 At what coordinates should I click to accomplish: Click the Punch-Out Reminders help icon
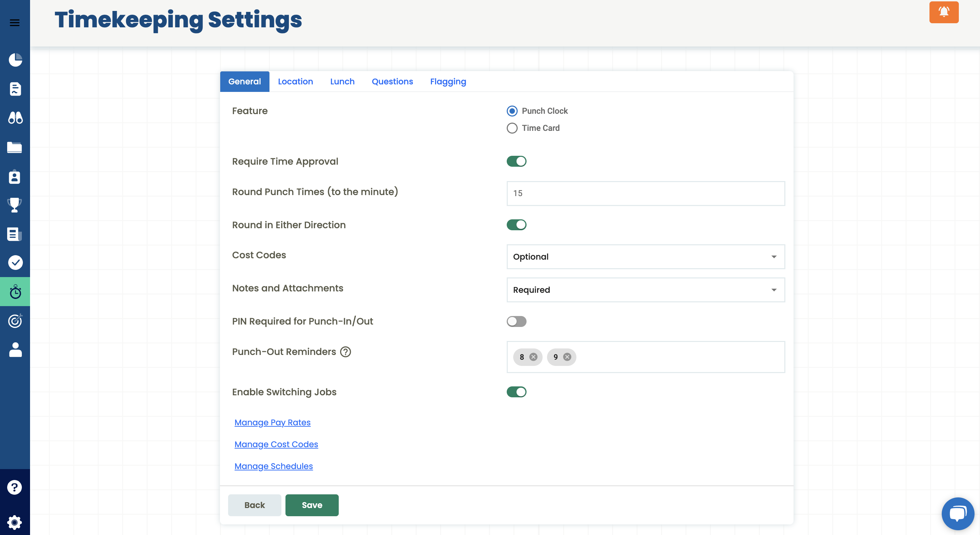pyautogui.click(x=346, y=352)
